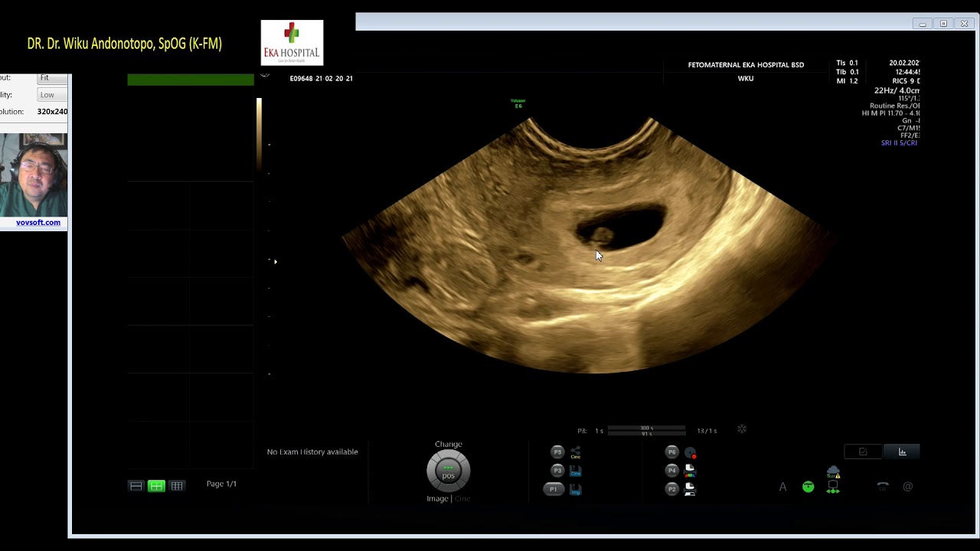Viewport: 980px width, 551px height.
Task: Click the cloud warning icon
Action: 833,473
